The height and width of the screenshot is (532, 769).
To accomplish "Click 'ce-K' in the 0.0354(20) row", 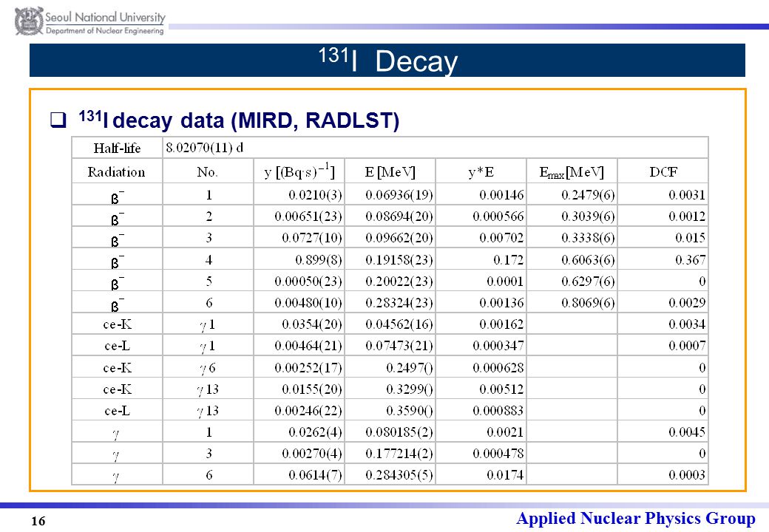I will point(118,324).
